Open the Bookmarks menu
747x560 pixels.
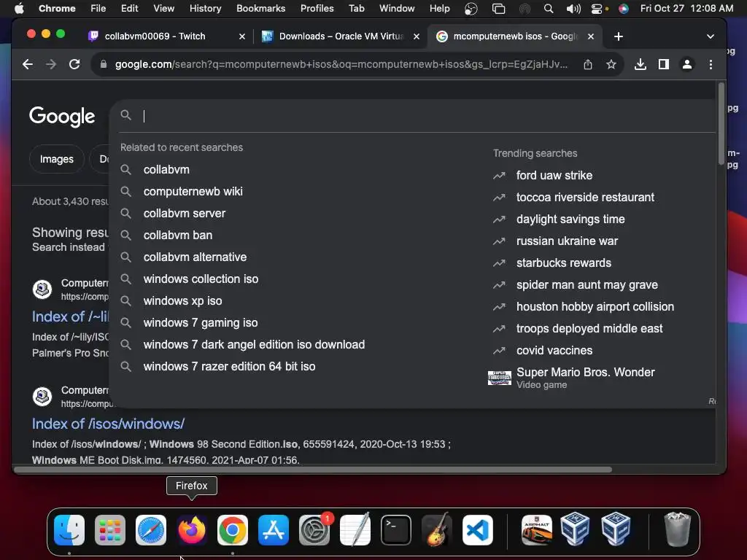coord(260,9)
